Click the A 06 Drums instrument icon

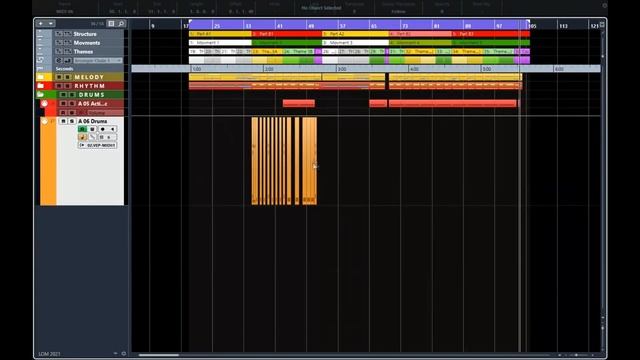[x=44, y=122]
